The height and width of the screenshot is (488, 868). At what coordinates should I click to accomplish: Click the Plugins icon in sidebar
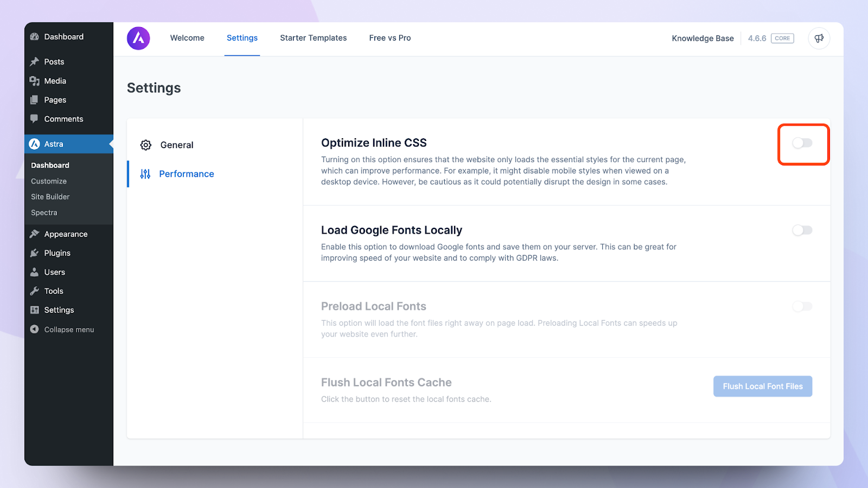35,253
